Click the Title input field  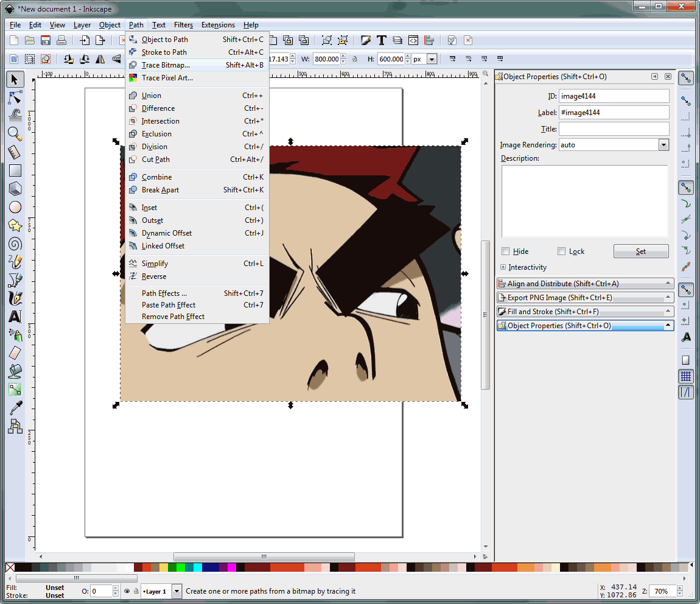614,129
